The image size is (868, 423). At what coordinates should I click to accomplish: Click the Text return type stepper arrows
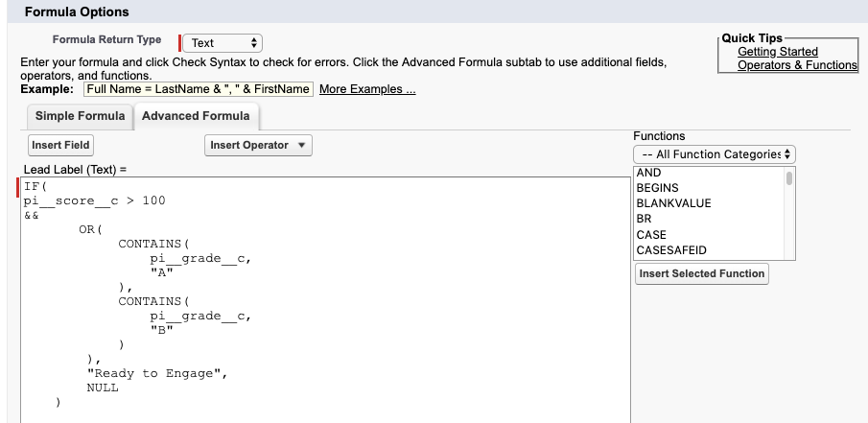coord(254,42)
